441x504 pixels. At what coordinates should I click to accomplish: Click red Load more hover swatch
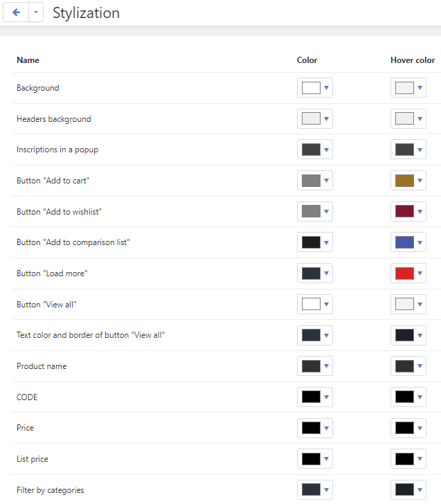click(x=404, y=273)
